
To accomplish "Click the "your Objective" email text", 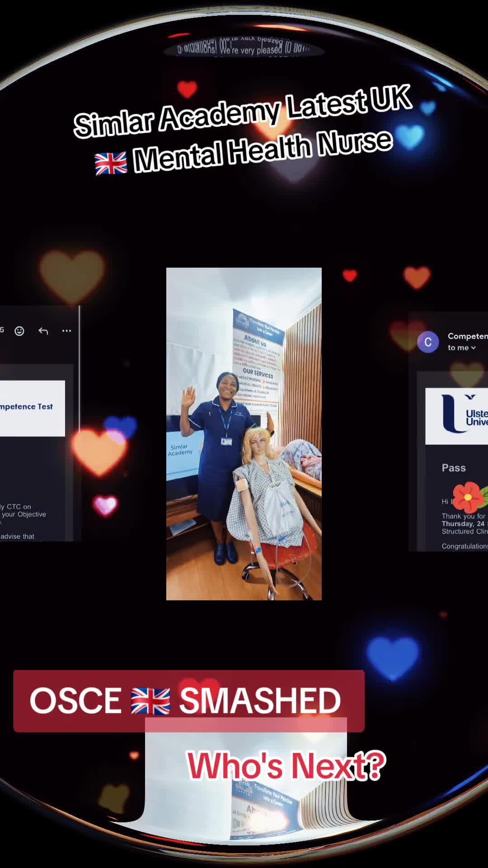I will pos(24,514).
